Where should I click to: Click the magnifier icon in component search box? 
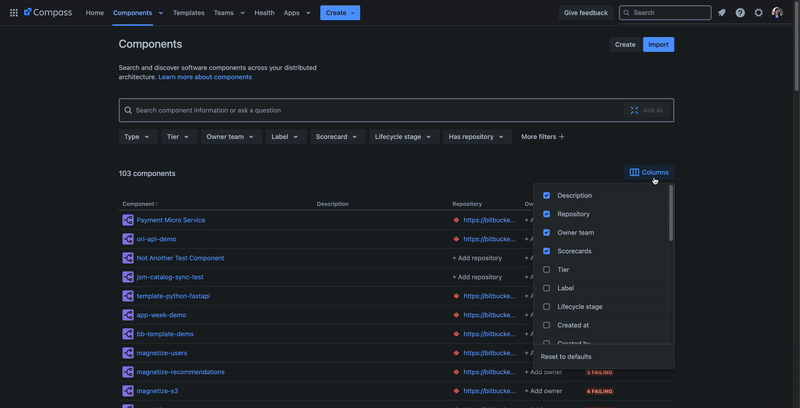click(128, 110)
